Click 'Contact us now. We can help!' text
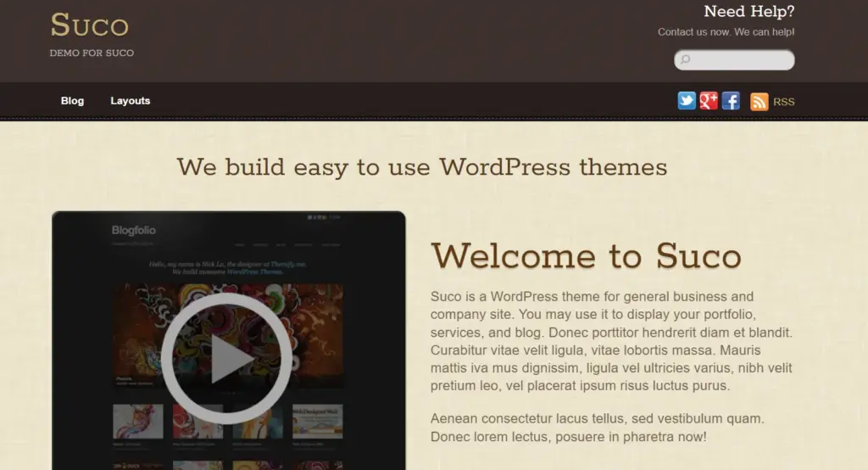868x470 pixels. (x=726, y=32)
